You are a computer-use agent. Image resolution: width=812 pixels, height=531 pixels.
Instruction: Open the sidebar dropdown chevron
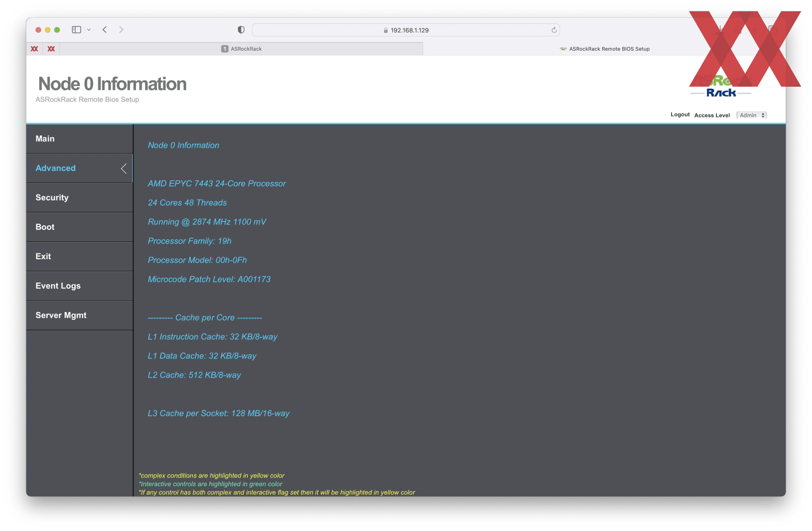tap(89, 30)
